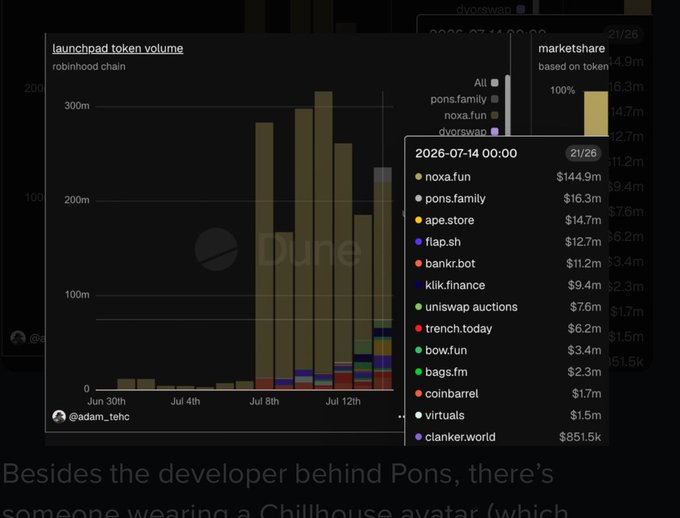Click the @adam_tehc avatar thumbnail
The image size is (680, 518).
(x=59, y=416)
